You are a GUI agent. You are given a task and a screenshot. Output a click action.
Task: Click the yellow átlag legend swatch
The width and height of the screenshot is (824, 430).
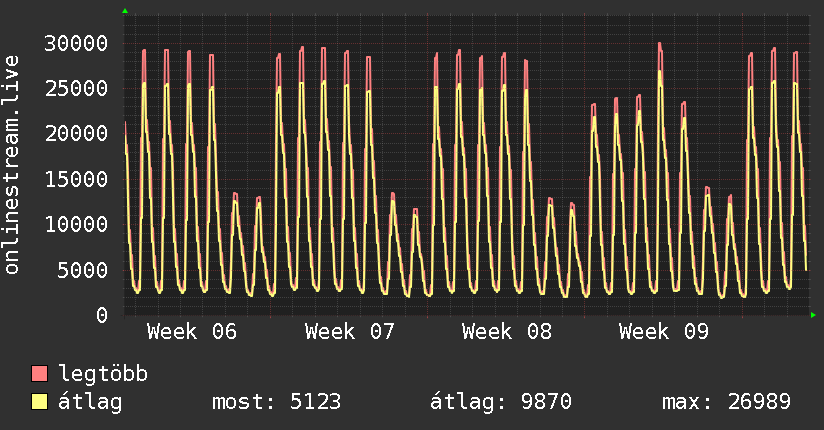coord(40,403)
